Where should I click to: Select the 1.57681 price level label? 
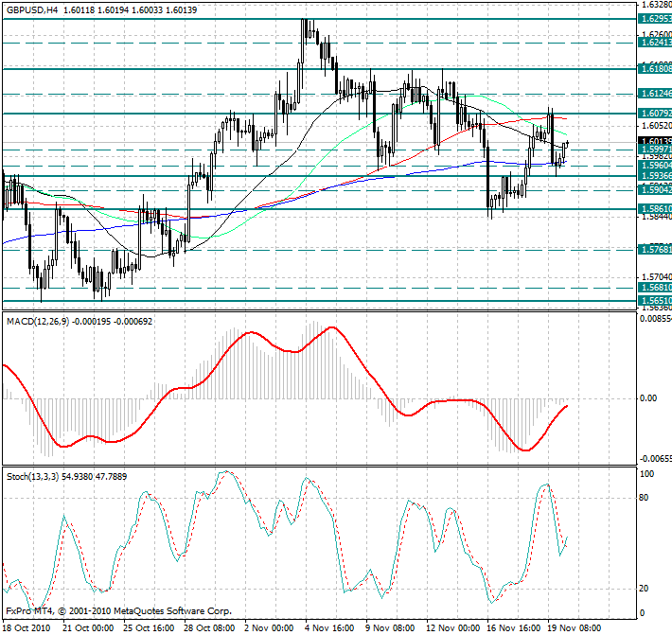pos(655,250)
